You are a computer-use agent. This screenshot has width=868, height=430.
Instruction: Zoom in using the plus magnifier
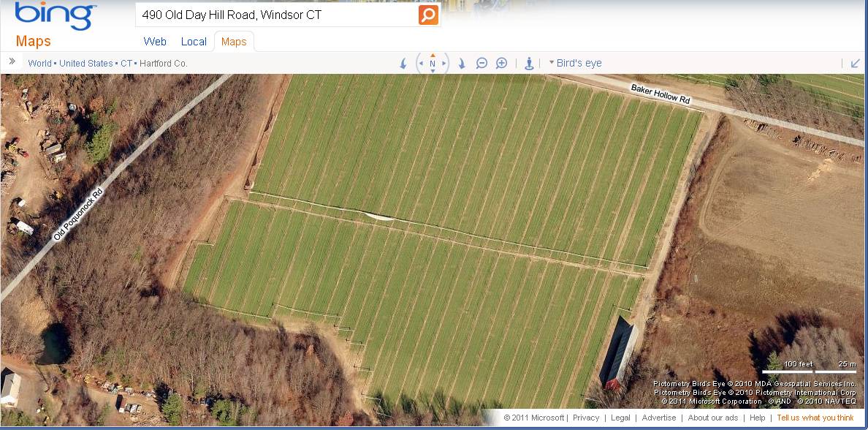pyautogui.click(x=501, y=63)
